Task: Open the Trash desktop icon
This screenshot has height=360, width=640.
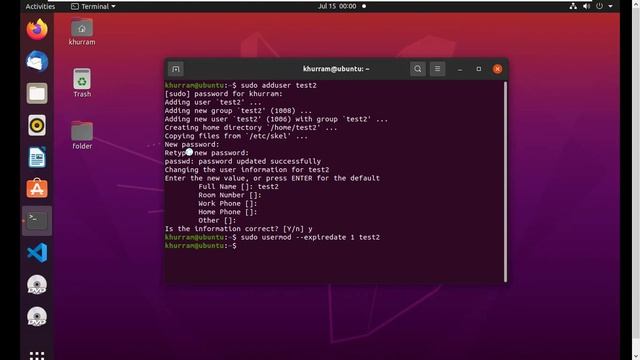Action: (82, 83)
